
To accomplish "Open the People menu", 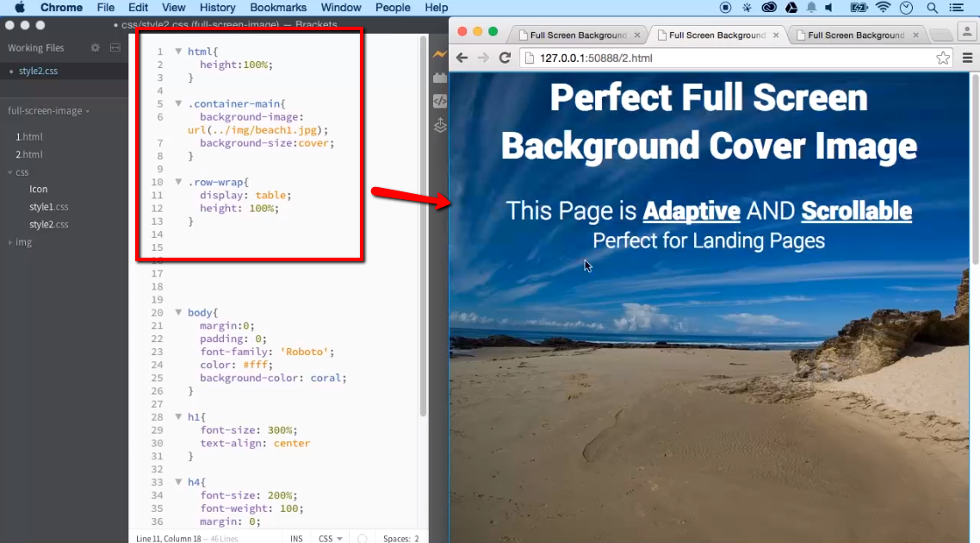I will [x=393, y=8].
